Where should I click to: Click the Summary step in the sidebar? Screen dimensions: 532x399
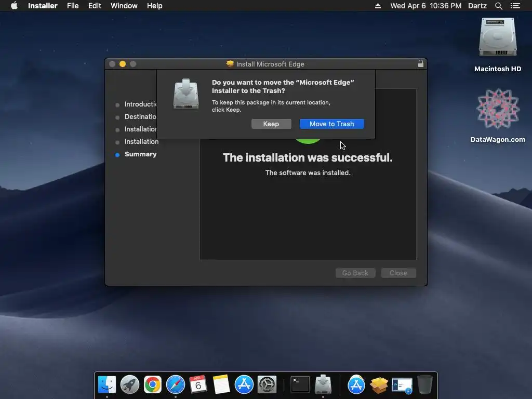tap(140, 154)
